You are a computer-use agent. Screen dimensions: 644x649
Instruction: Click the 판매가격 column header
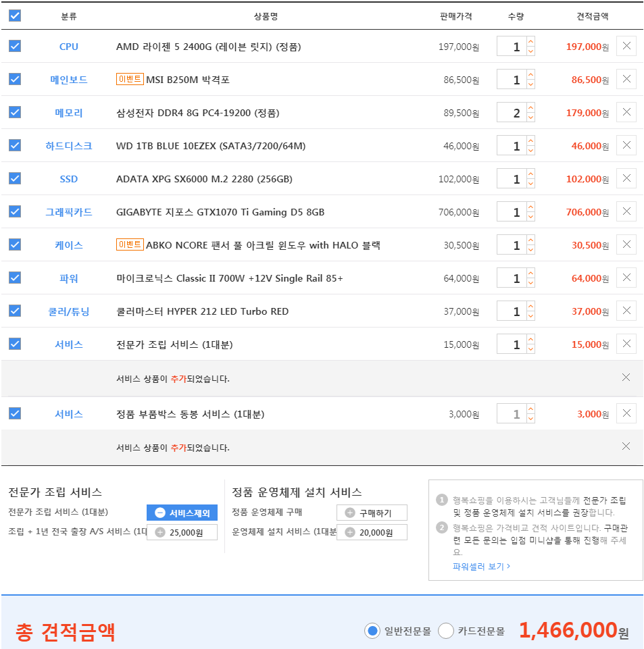pyautogui.click(x=456, y=16)
